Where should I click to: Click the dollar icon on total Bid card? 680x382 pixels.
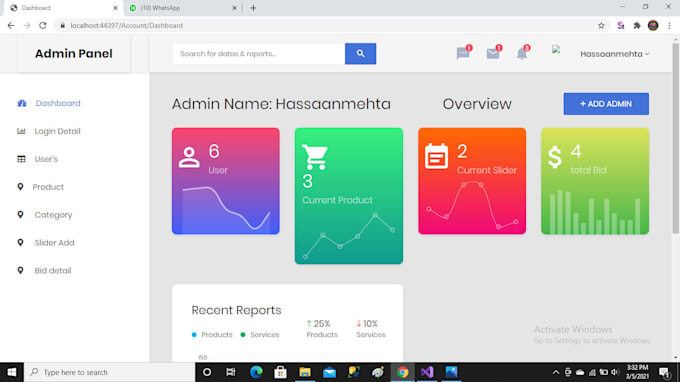click(x=555, y=157)
